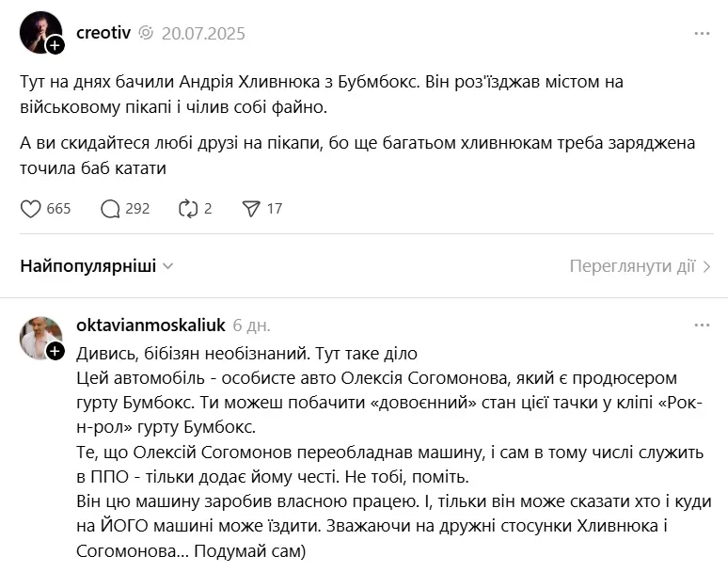This screenshot has height=572, width=728.
Task: Open creotiv's profile via username
Action: pos(103,34)
